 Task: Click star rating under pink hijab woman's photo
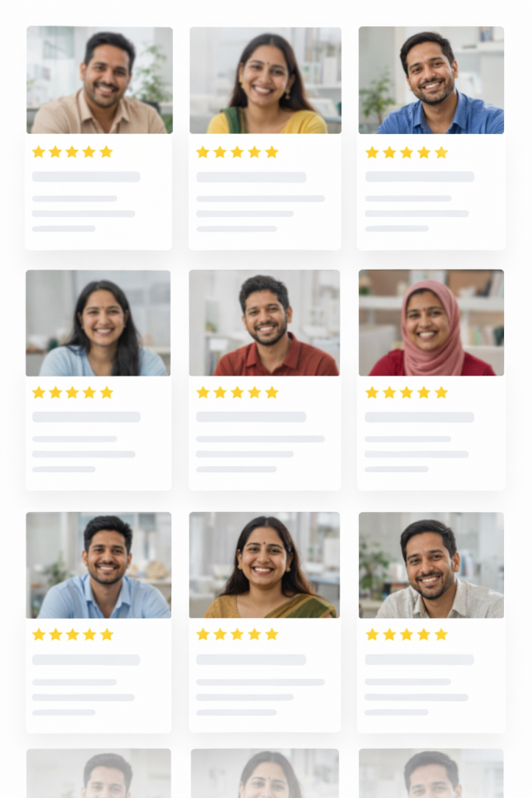tap(407, 393)
